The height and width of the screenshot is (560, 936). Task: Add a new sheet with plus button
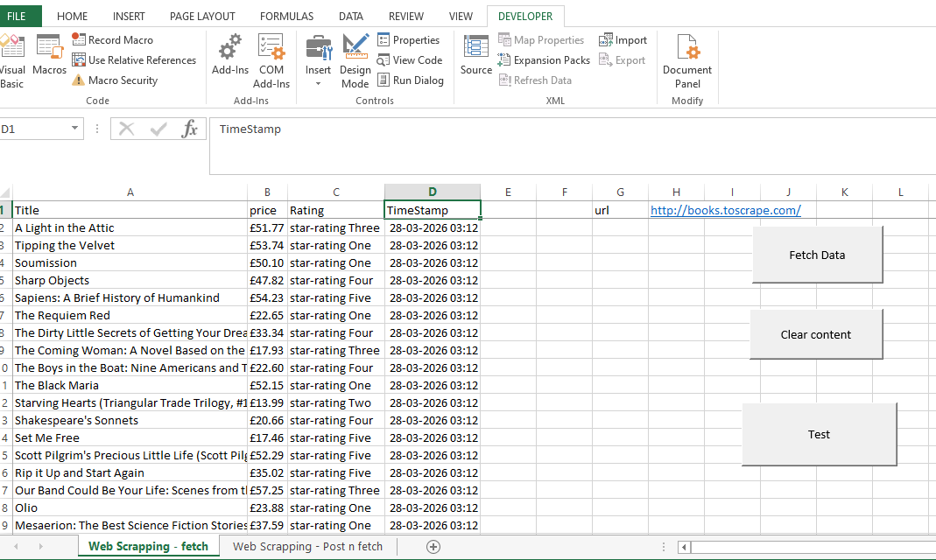pyautogui.click(x=433, y=547)
